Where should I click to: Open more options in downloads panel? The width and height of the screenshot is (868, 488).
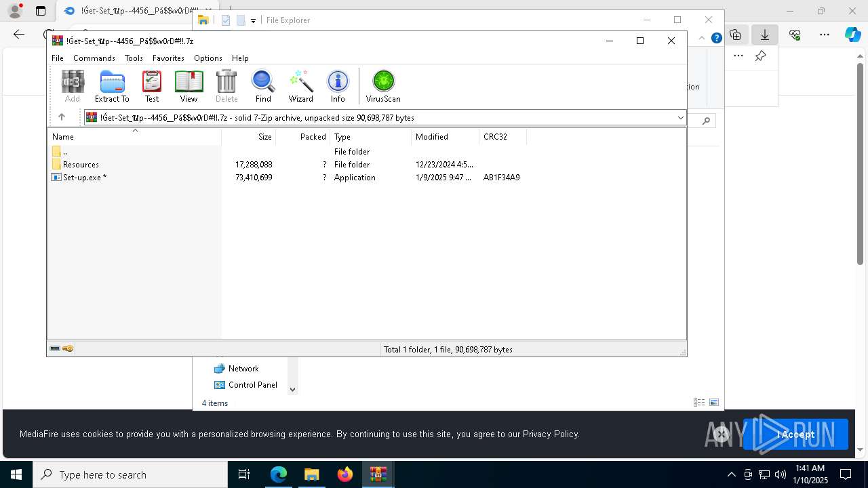(x=738, y=56)
